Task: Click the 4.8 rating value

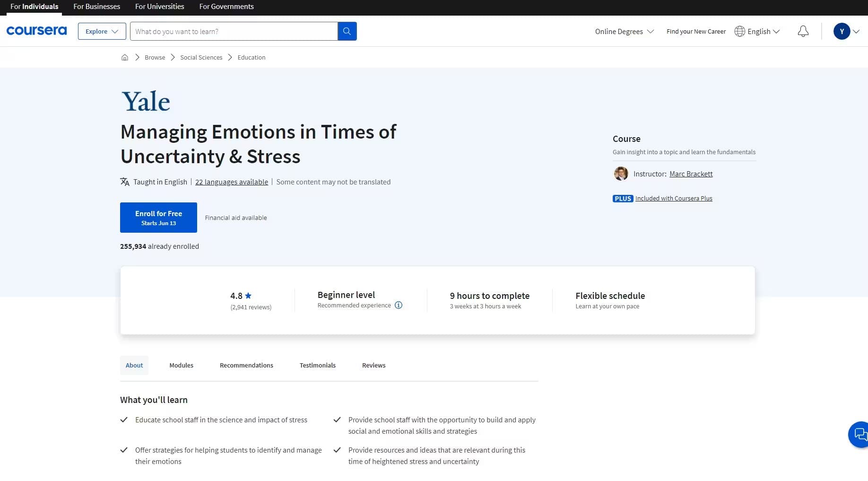Action: pyautogui.click(x=236, y=296)
